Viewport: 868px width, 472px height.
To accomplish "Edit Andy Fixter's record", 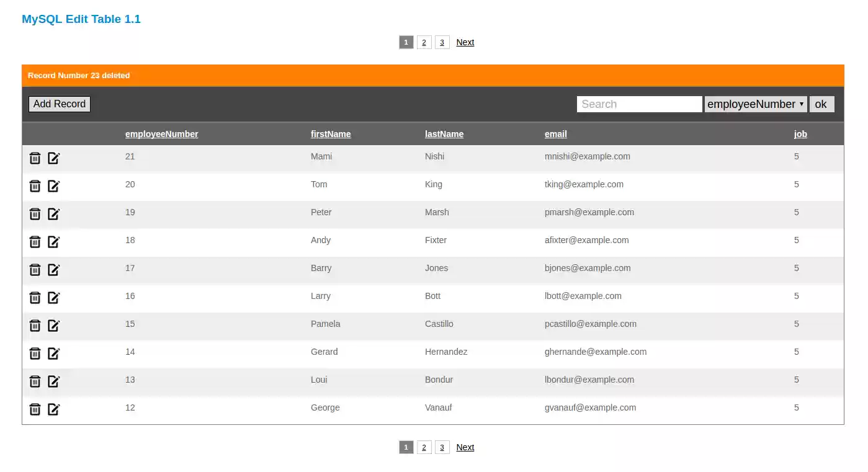I will (x=54, y=242).
